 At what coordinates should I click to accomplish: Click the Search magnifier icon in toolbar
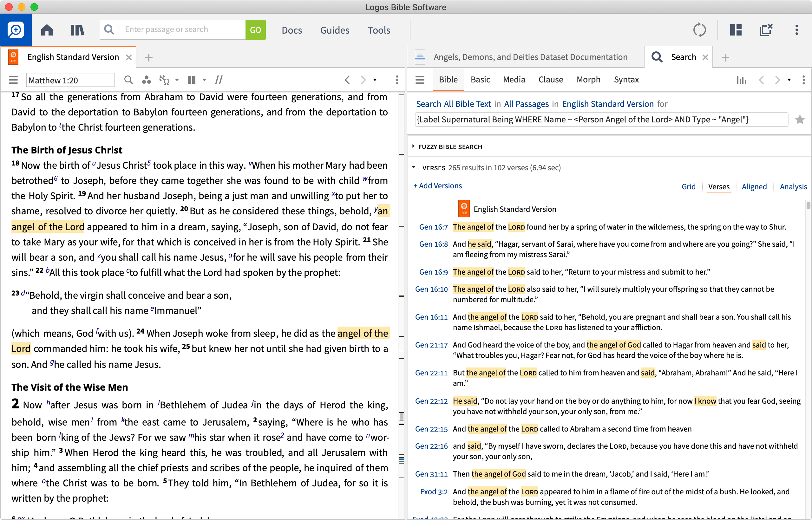point(108,29)
